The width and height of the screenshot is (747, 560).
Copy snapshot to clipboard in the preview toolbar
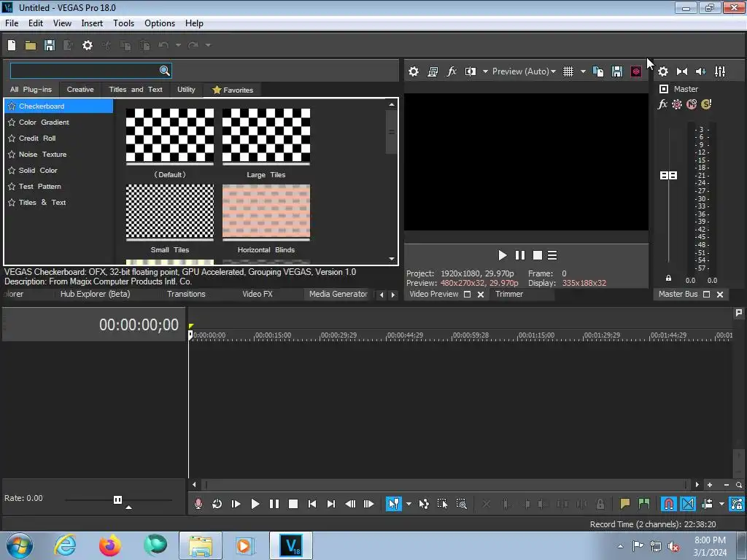coord(598,71)
